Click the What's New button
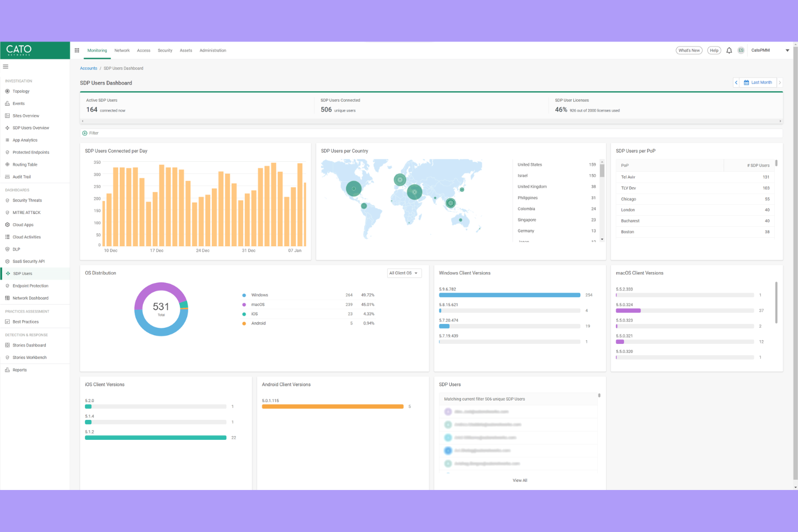 [689, 50]
